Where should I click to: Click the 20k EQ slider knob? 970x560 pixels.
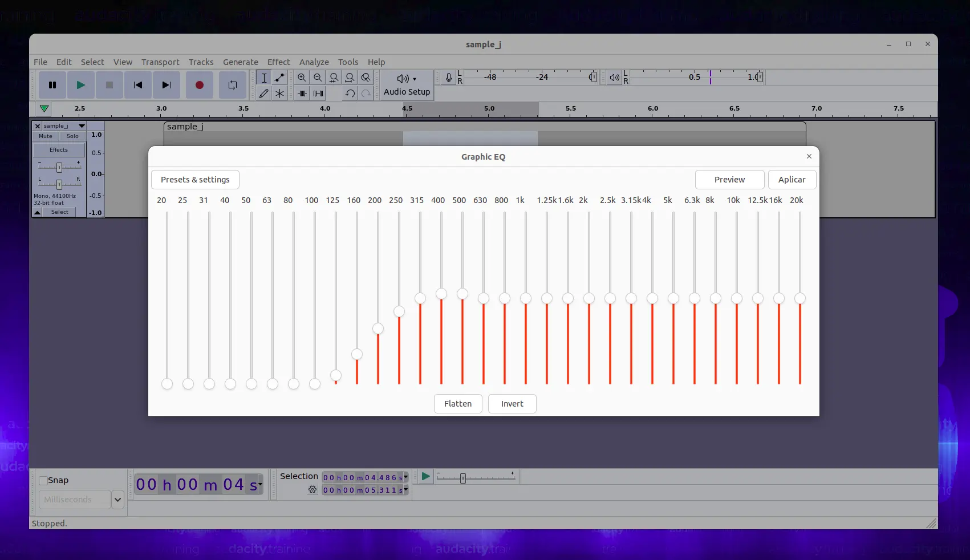pos(800,298)
